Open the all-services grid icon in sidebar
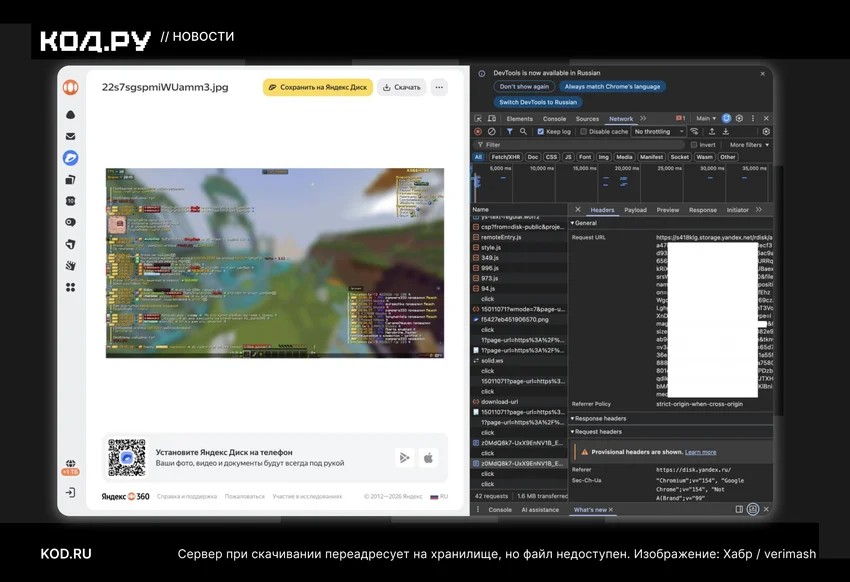The width and height of the screenshot is (850, 582). coord(70,287)
